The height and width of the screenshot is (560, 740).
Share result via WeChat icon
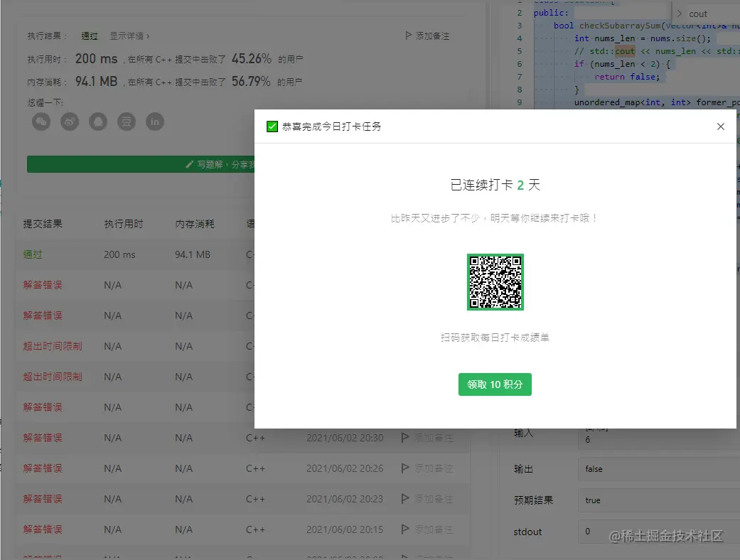(x=41, y=122)
